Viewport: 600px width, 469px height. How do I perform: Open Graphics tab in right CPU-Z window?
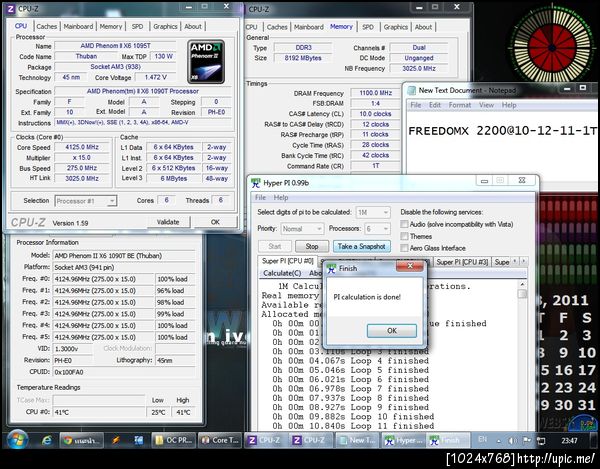[396, 27]
